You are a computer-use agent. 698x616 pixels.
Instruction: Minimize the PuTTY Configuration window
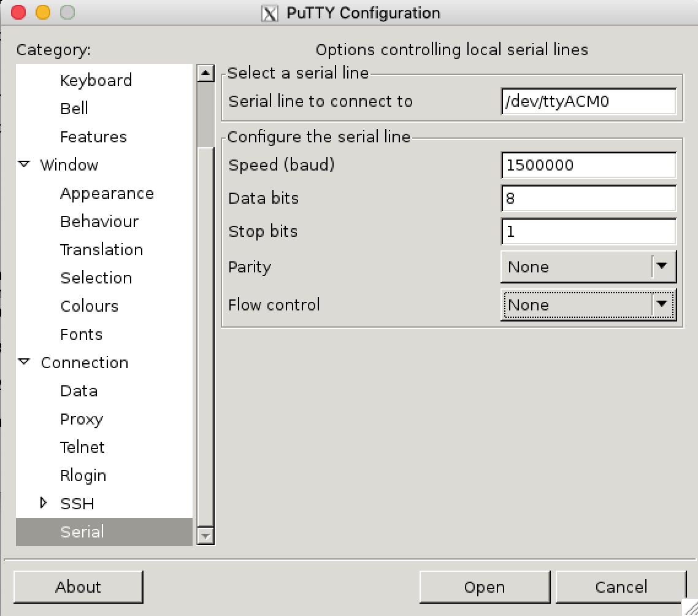pos(43,12)
